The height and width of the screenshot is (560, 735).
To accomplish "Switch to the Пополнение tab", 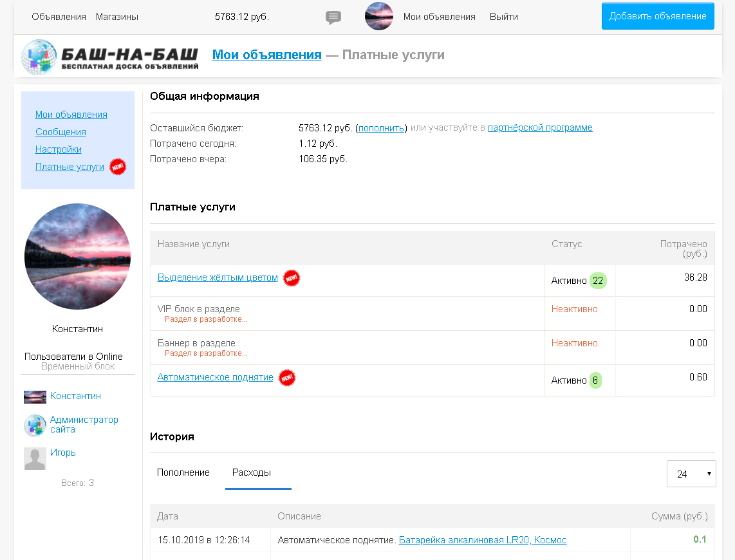I will coord(183,472).
